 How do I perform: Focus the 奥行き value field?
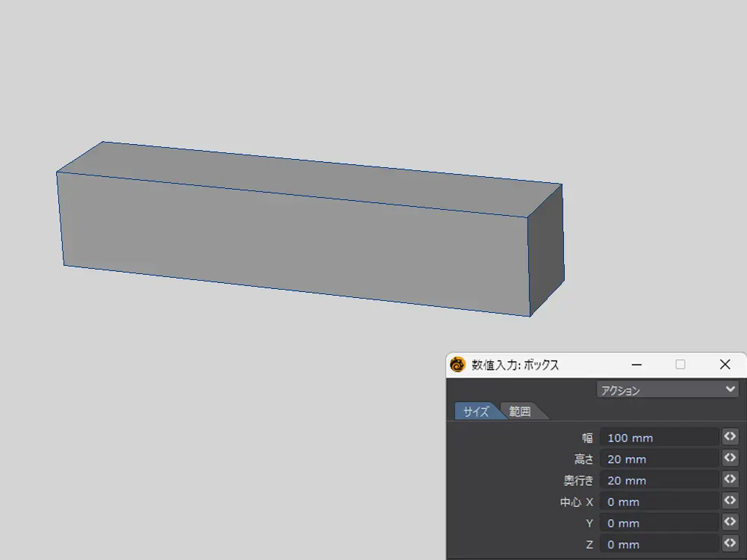coord(658,480)
